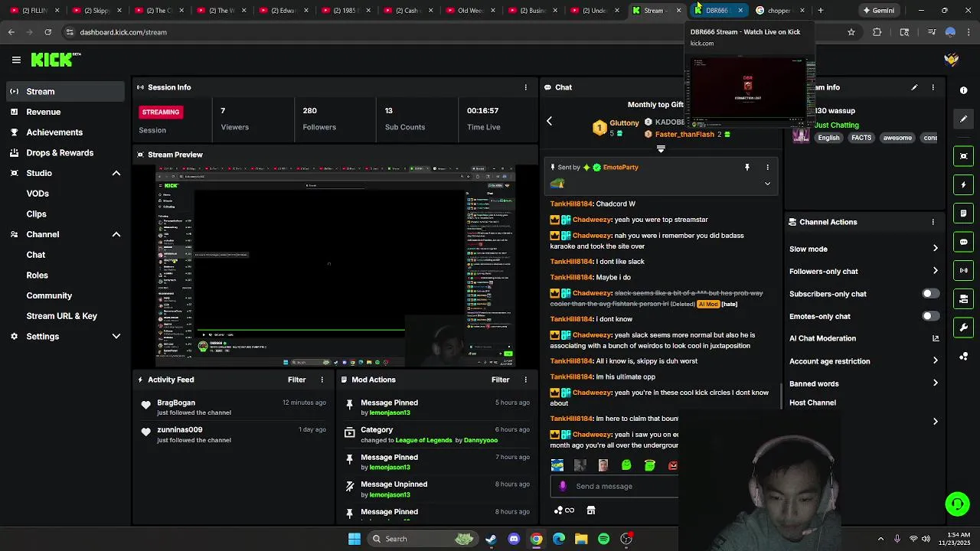
Task: Click the English tag
Action: (828, 138)
